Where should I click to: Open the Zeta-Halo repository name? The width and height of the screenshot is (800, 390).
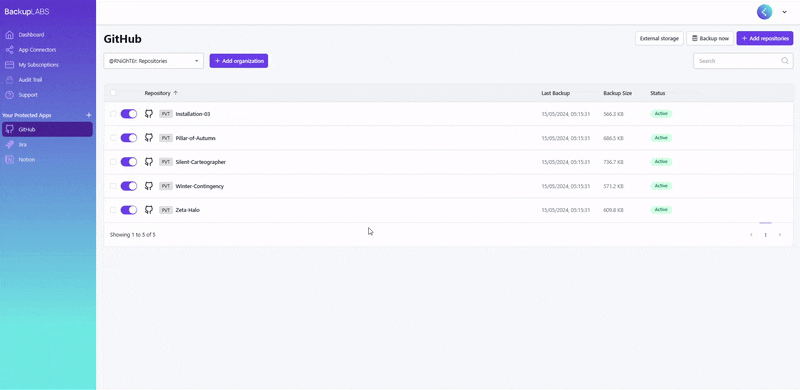click(187, 210)
